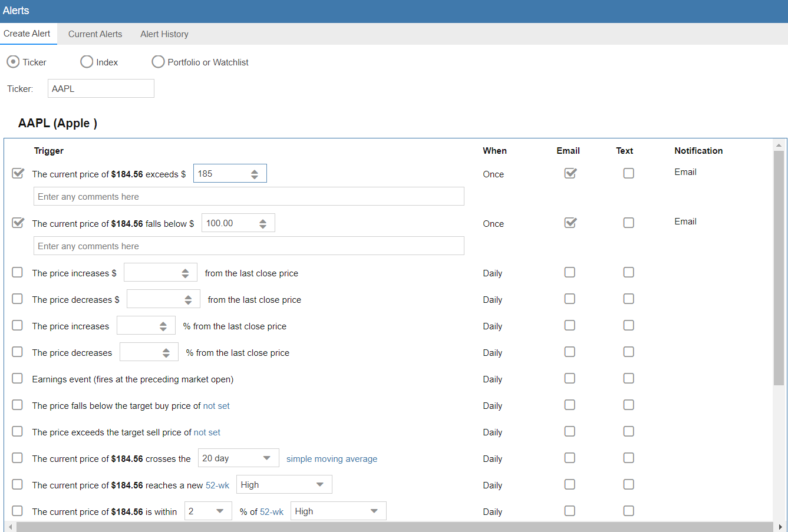Viewport: 788px width, 532px height.
Task: Click the stepper on price decreases % field
Action: tap(166, 353)
